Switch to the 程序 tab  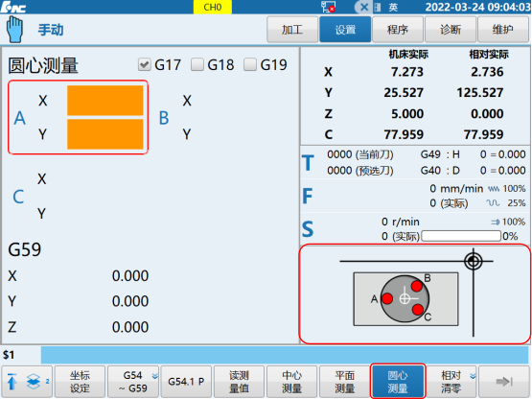398,30
